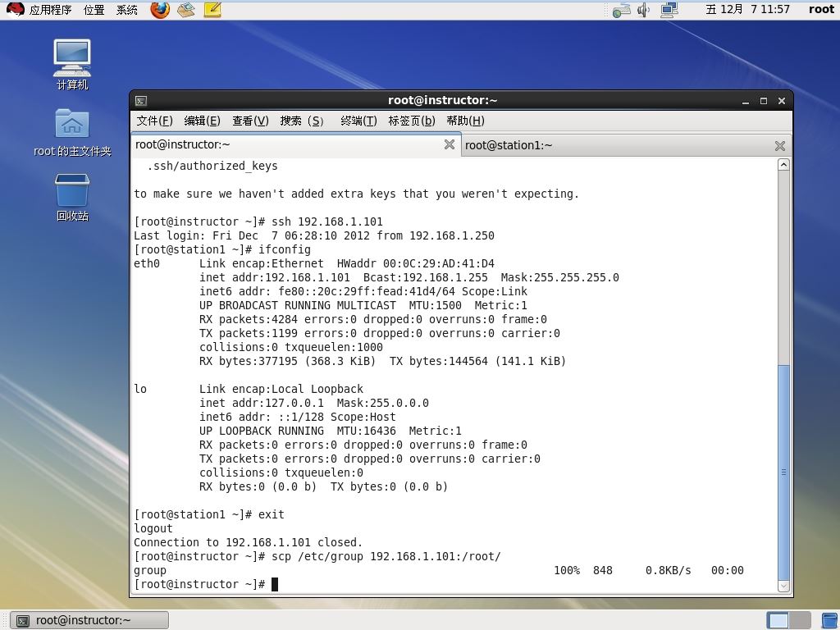Open the 搜索(S) terminal menu
The width and height of the screenshot is (840, 630).
302,121
